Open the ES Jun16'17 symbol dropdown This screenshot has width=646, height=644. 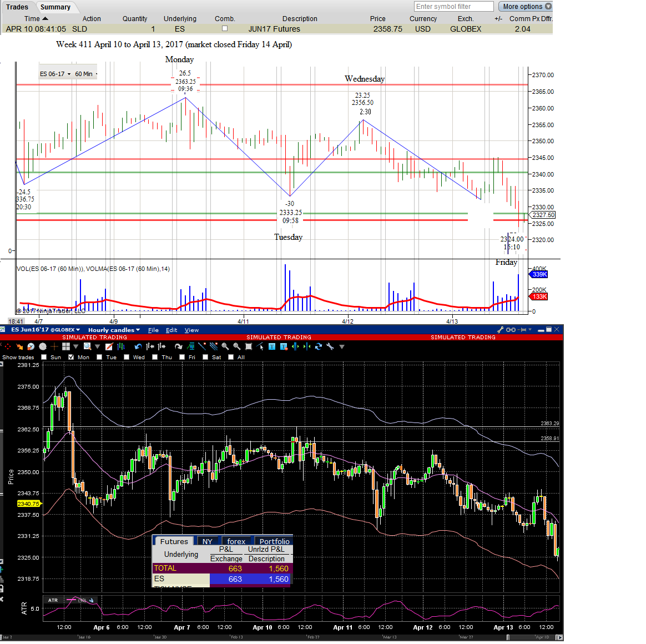click(x=46, y=330)
